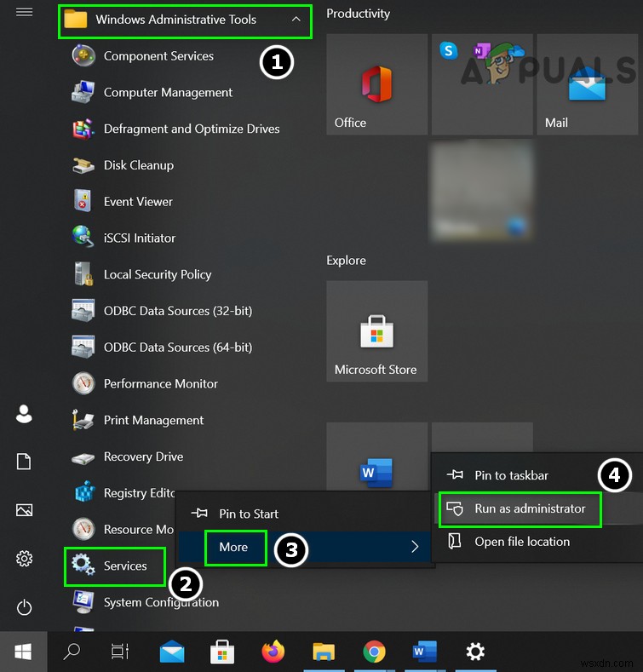643x672 pixels.
Task: Launch Google Chrome from taskbar
Action: (374, 652)
